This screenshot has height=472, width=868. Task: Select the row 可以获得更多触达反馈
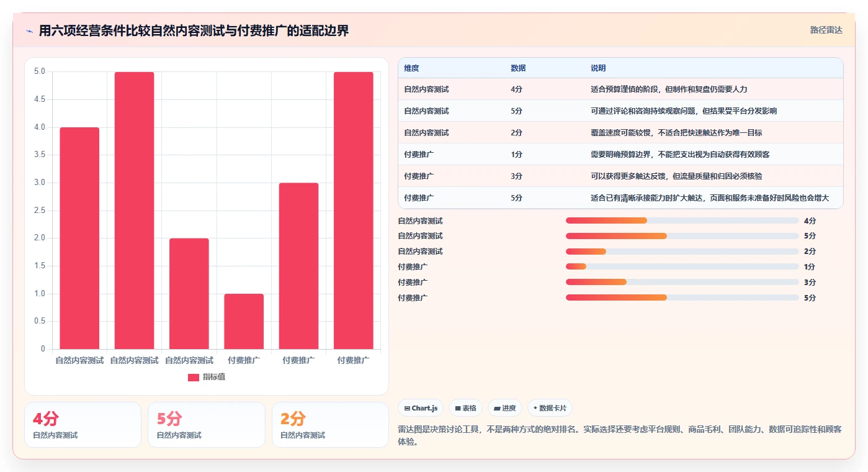(620, 176)
